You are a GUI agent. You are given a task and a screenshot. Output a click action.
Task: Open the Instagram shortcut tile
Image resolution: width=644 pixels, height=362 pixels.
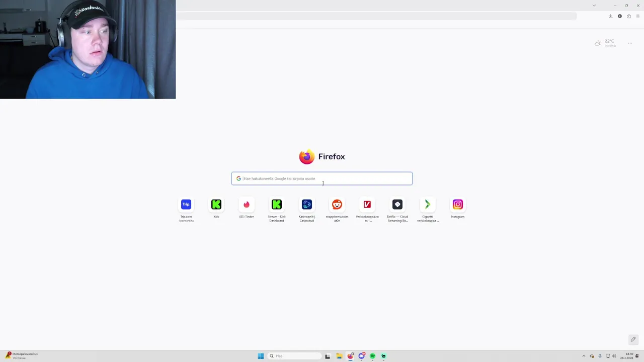coord(458,205)
